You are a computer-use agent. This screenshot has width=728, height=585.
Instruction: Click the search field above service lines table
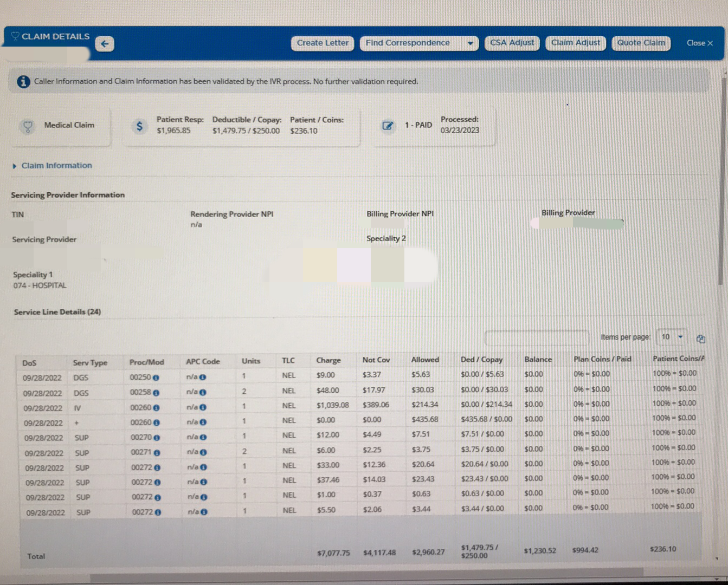click(536, 337)
